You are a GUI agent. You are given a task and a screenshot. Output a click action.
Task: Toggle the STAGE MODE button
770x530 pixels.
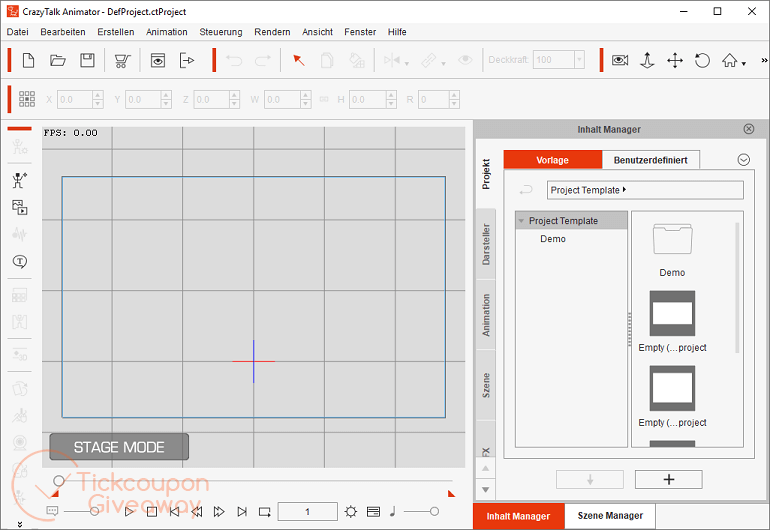coord(119,447)
